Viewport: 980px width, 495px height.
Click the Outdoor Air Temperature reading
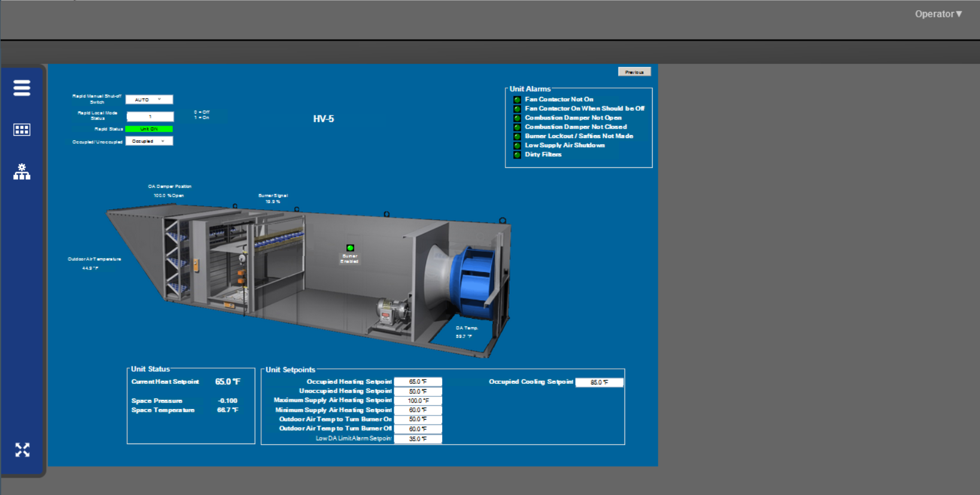click(90, 268)
